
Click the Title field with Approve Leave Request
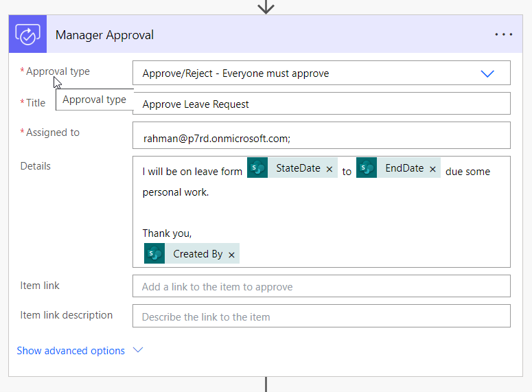[x=321, y=104]
